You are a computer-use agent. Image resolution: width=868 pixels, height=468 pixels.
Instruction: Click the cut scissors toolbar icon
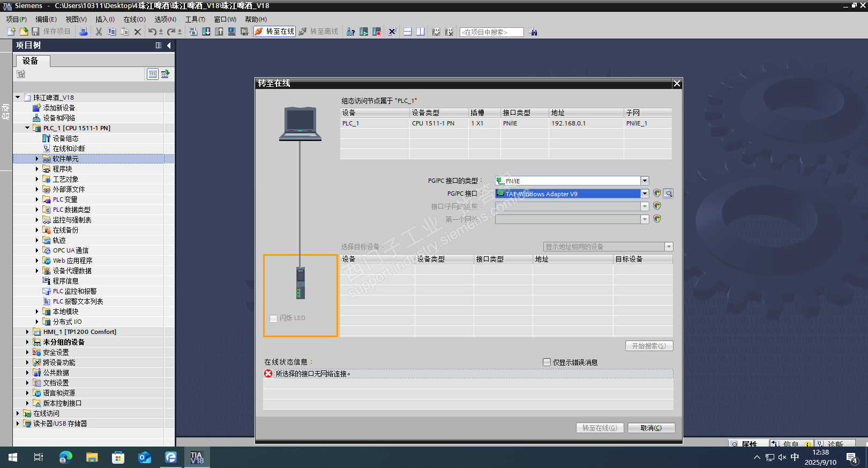pos(99,32)
